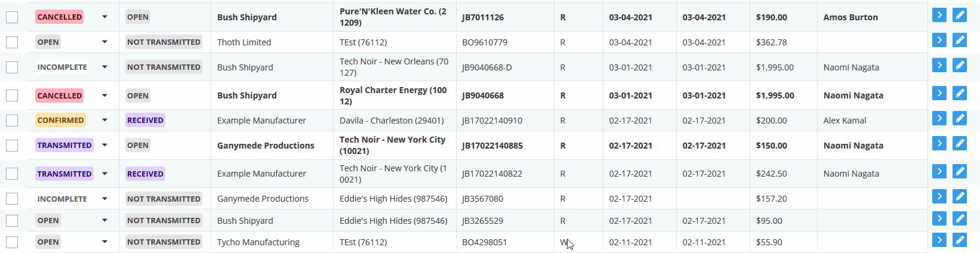
Task: View order JB17022140885 via arrow icon
Action: pos(939,143)
